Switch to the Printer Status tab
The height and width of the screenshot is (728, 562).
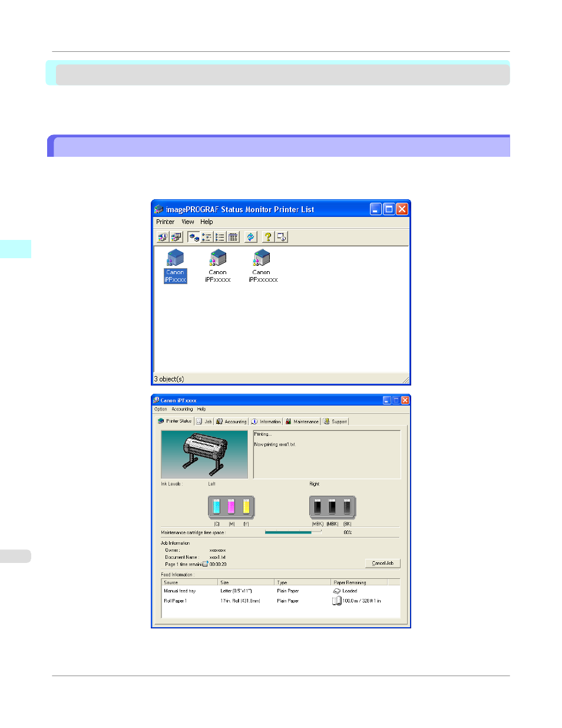coord(175,421)
